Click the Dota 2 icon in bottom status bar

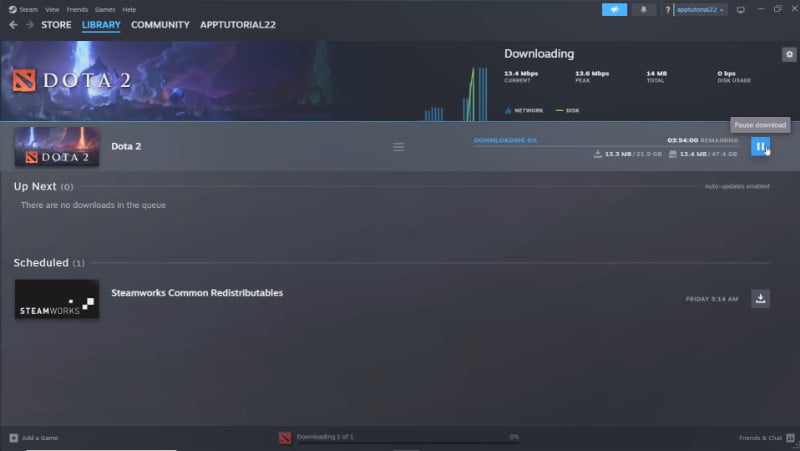(285, 438)
